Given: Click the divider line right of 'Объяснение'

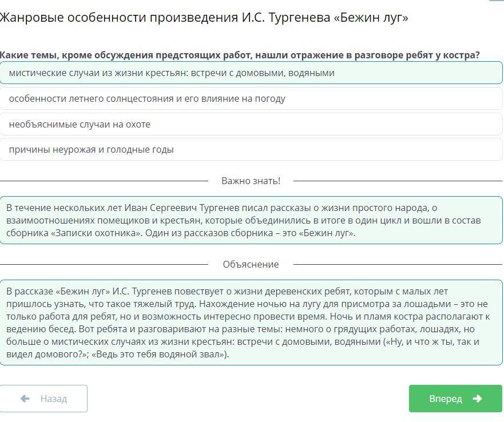Looking at the screenshot, I should pyautogui.click(x=398, y=264).
